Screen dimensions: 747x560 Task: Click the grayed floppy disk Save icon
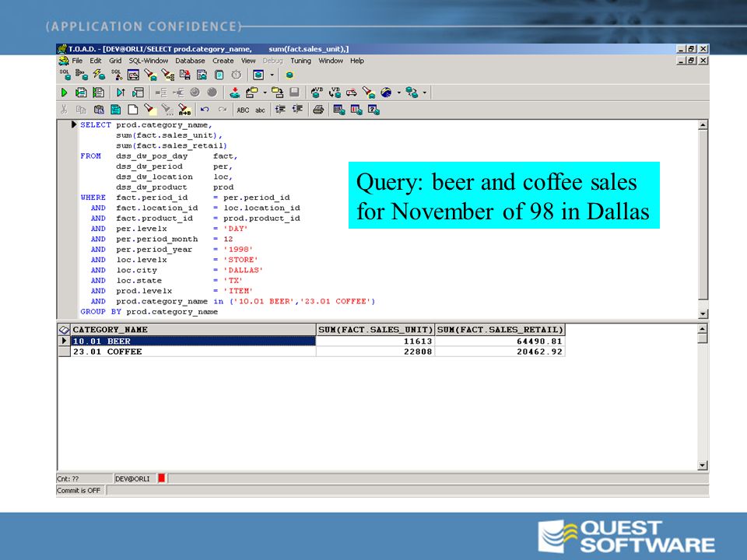tap(294, 93)
